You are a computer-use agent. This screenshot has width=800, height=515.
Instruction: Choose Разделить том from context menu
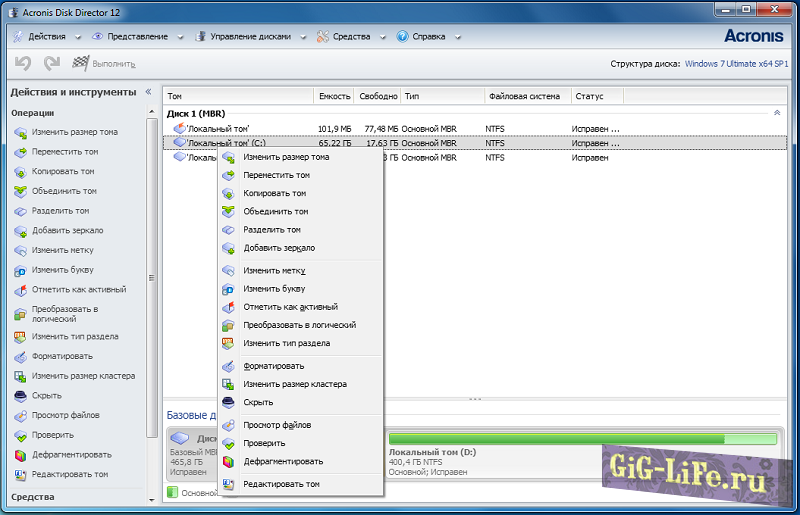pyautogui.click(x=272, y=230)
